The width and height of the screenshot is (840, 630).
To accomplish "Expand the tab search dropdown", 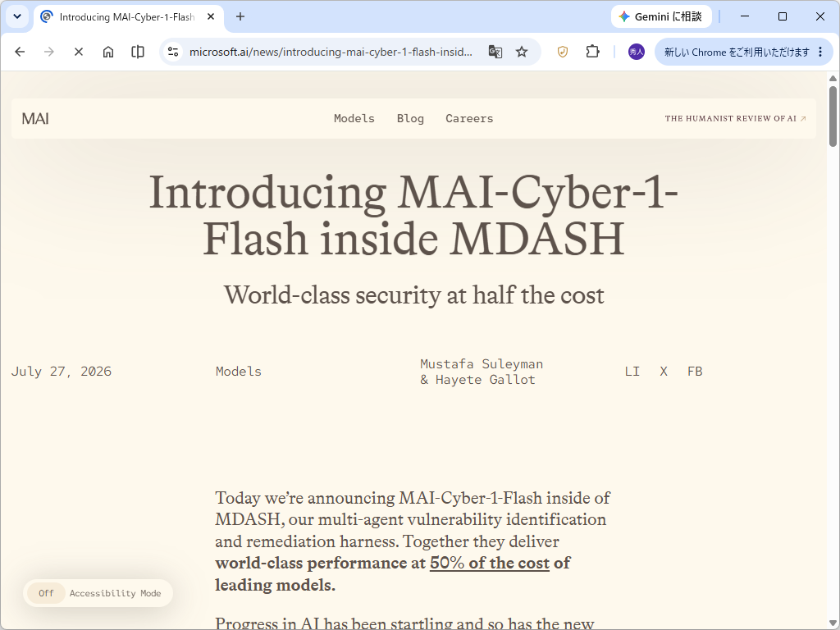I will 17,16.
